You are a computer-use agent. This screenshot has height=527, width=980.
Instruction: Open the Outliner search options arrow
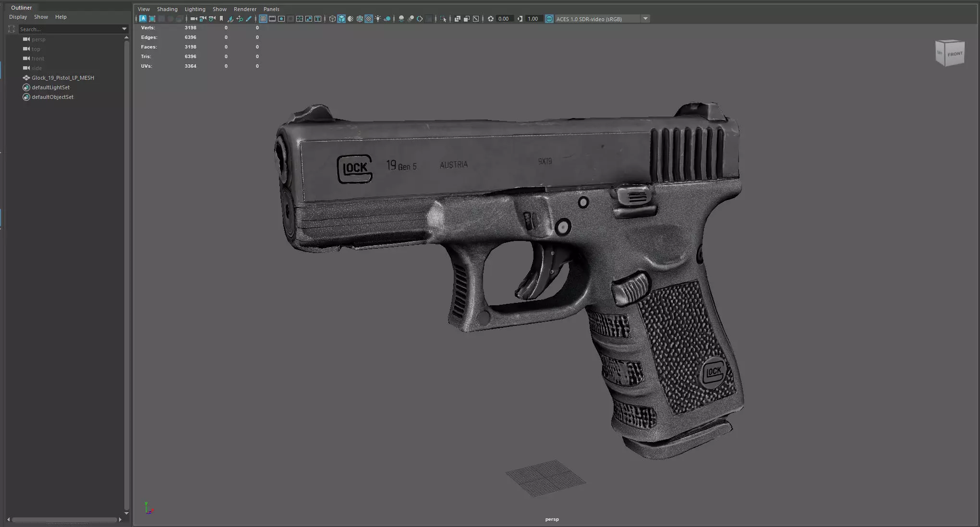point(124,29)
